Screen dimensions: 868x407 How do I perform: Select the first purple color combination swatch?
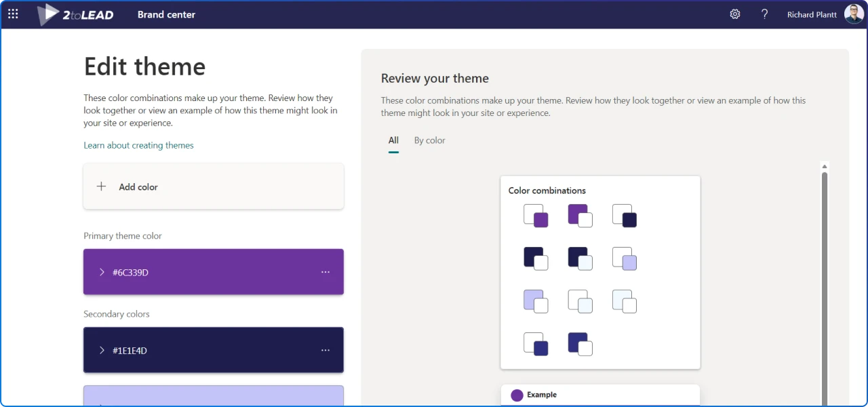point(536,215)
